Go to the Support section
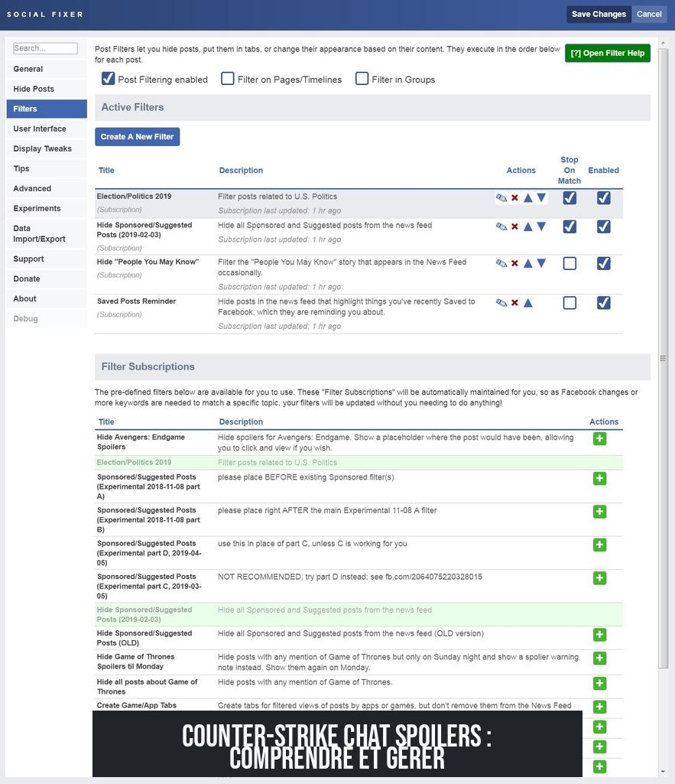The width and height of the screenshot is (675, 784). [x=47, y=259]
